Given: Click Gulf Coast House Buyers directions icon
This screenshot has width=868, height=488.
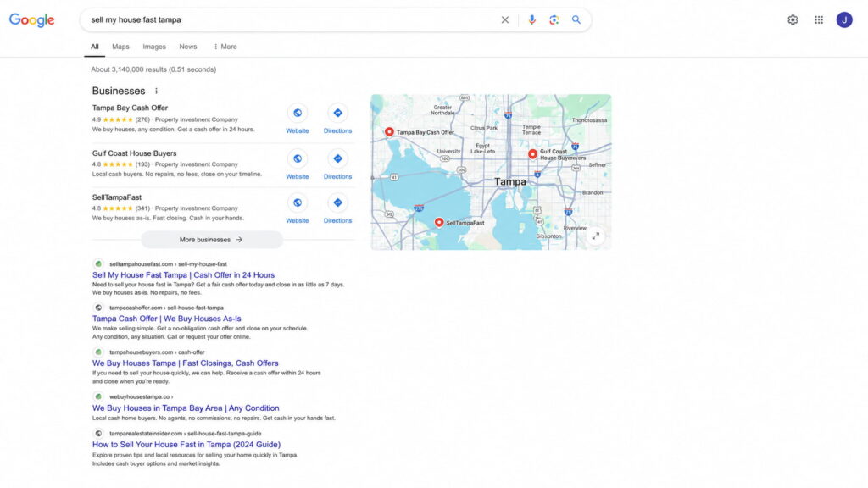Looking at the screenshot, I should (x=337, y=158).
